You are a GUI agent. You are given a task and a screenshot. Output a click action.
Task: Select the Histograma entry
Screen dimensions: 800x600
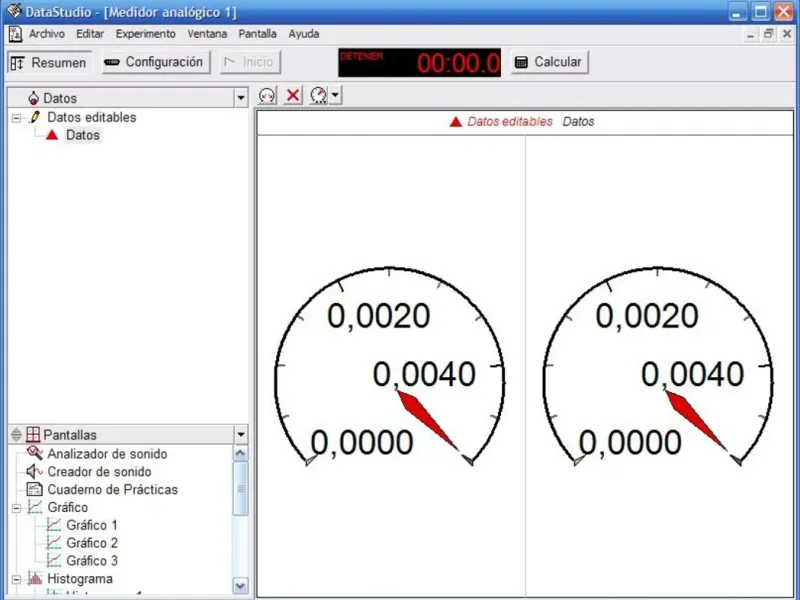tap(80, 579)
